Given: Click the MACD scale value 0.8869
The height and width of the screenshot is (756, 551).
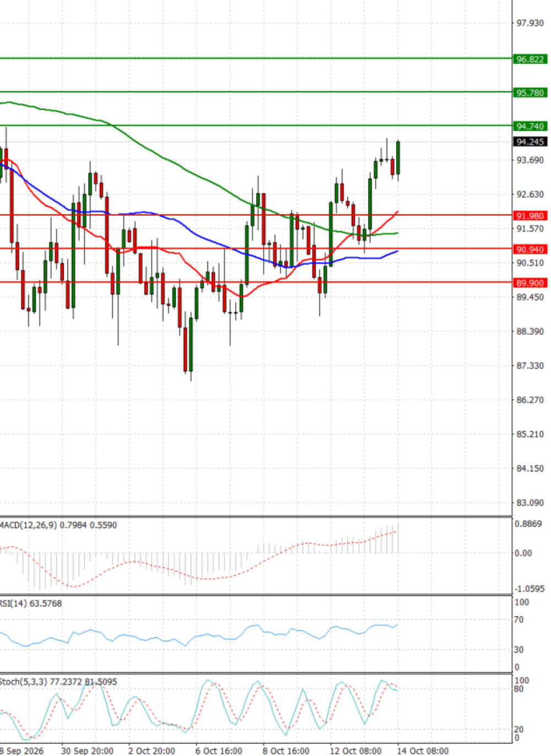Looking at the screenshot, I should point(528,524).
